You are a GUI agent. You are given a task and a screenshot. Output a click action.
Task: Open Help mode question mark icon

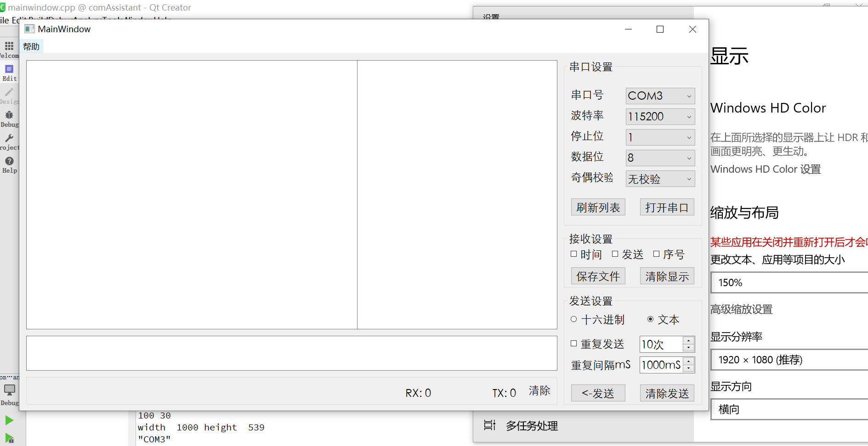click(x=9, y=164)
